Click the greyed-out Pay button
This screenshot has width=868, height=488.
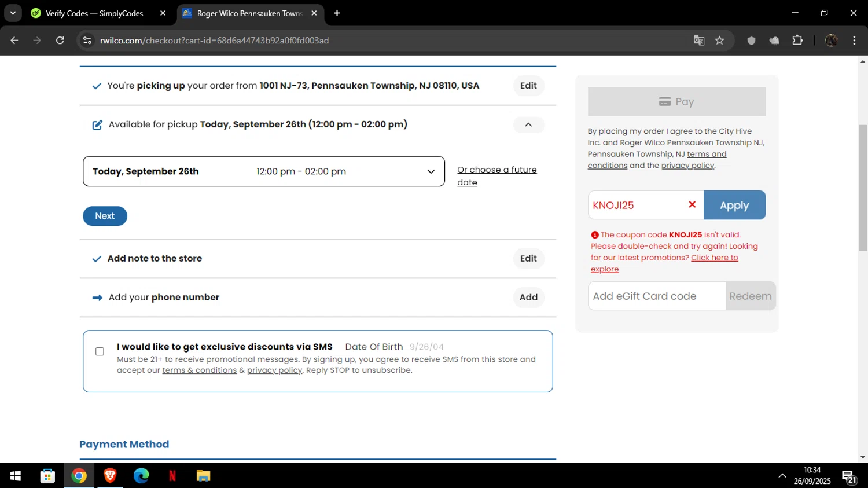point(676,102)
